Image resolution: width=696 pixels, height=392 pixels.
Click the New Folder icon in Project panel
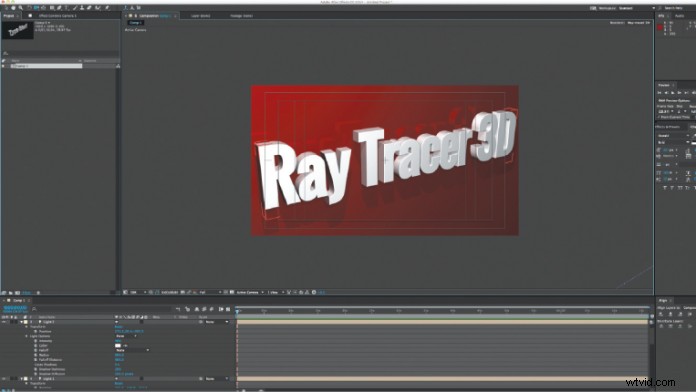pos(11,293)
